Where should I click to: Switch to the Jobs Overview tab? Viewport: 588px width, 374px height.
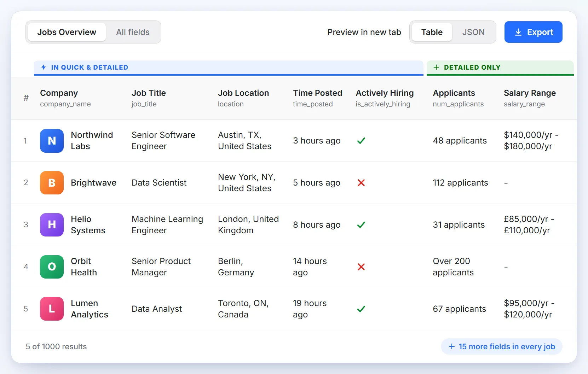point(67,32)
